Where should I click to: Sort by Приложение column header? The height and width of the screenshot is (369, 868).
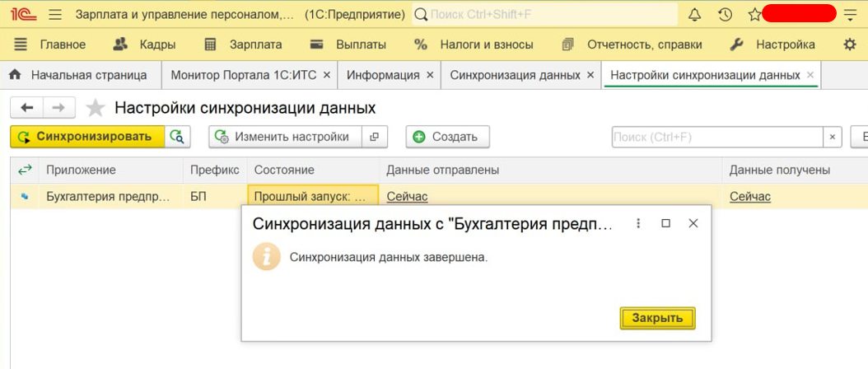point(110,170)
